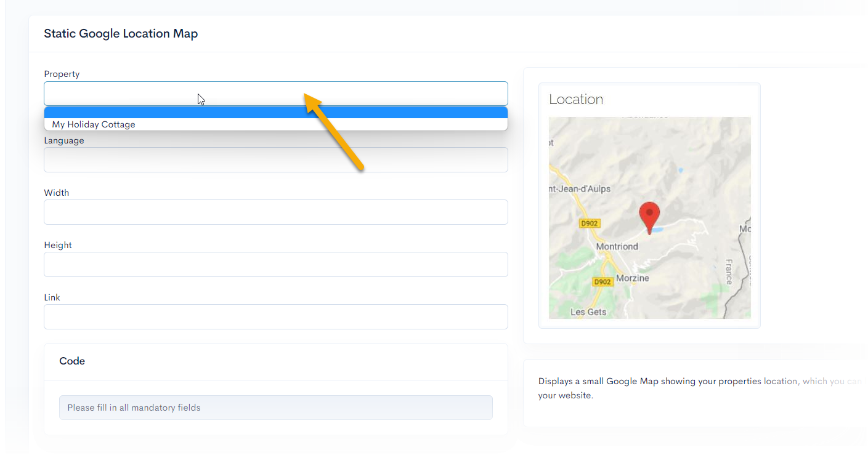Viewport: 868px width, 455px height.
Task: Click the Montriond label on the map
Action: (x=617, y=246)
